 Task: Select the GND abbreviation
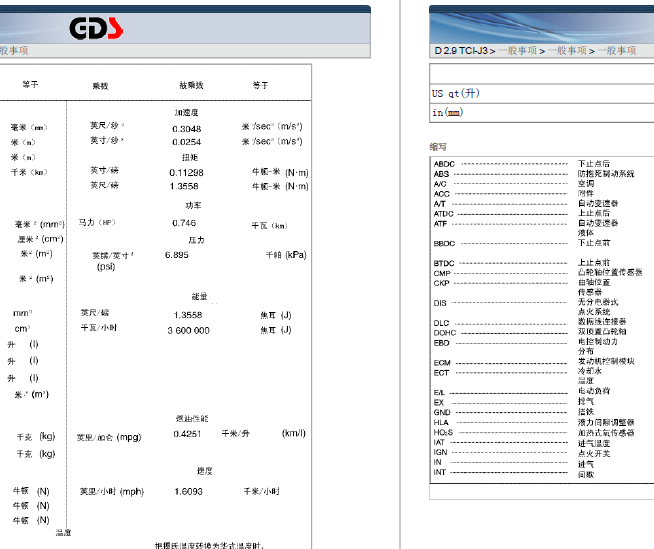tap(442, 413)
